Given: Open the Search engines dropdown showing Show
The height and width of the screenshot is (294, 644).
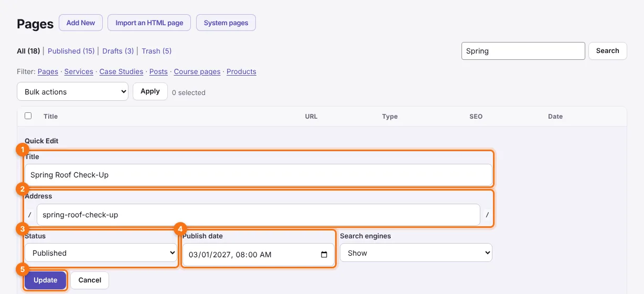Looking at the screenshot, I should pos(416,253).
